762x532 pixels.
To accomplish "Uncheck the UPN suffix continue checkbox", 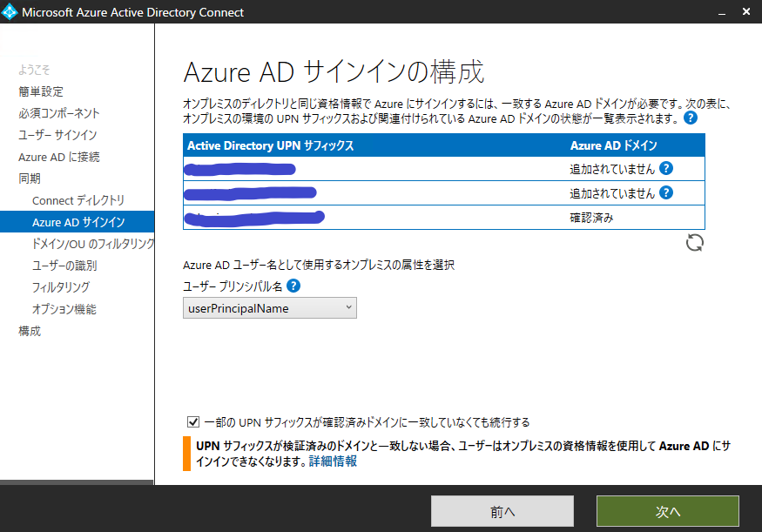I will pyautogui.click(x=192, y=421).
